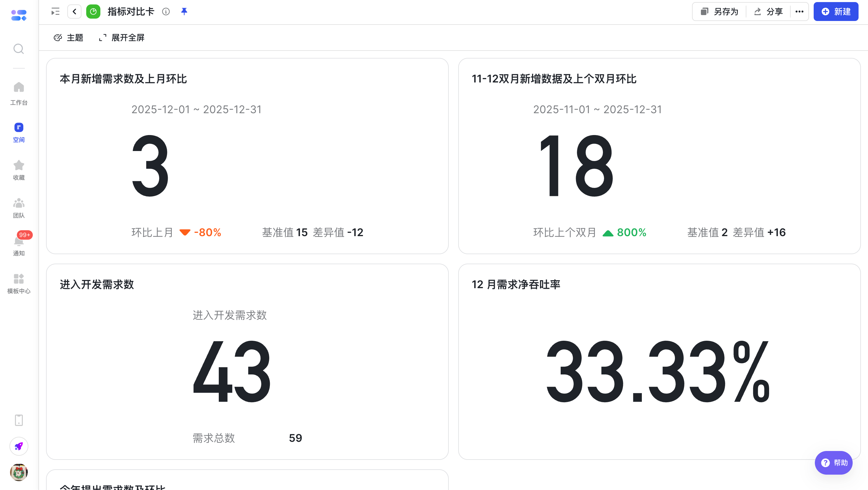Click the 基准值 2 baseline text
Screen dimensions: 868x490
pos(708,232)
